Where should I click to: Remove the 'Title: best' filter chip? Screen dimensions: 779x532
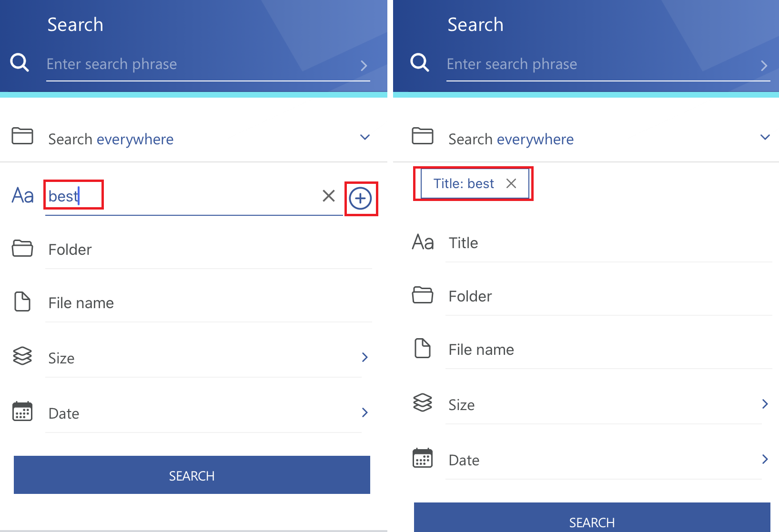click(x=511, y=183)
